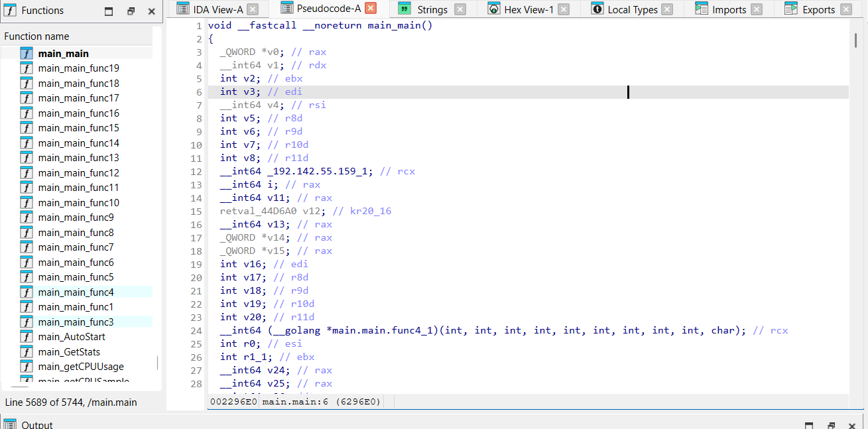Click the function icon beside main_main_func7

point(27,247)
